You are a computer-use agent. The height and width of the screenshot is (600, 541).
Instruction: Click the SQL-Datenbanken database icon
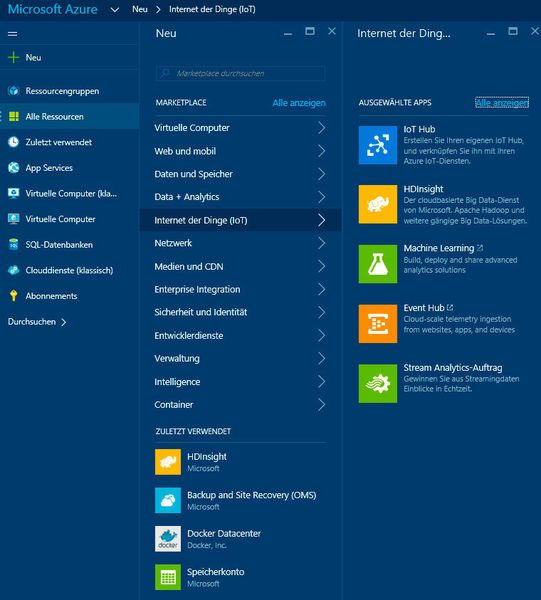point(14,245)
